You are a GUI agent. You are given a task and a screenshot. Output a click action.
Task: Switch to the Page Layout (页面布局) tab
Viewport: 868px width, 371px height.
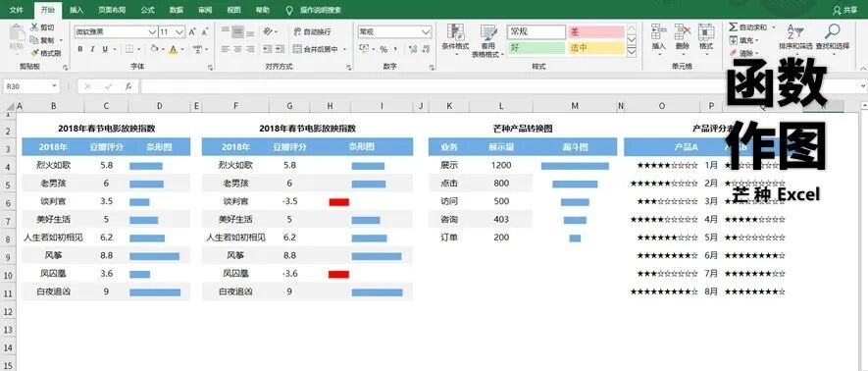(112, 10)
